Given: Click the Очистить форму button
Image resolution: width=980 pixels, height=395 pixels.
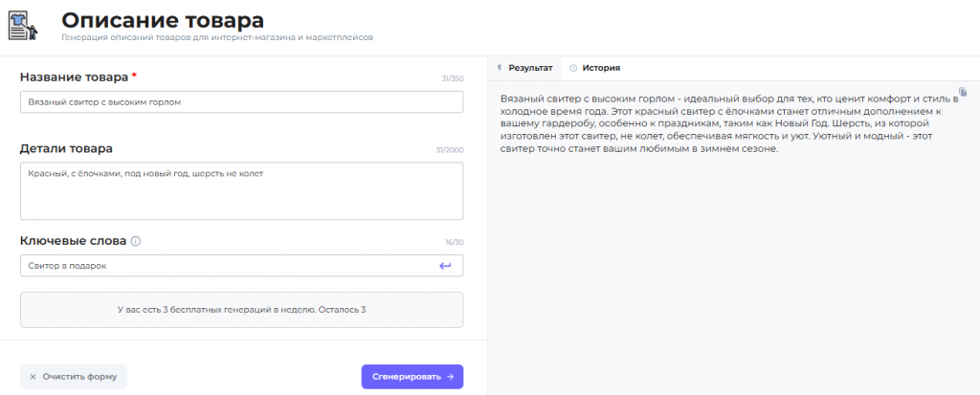Looking at the screenshot, I should pos(74,377).
